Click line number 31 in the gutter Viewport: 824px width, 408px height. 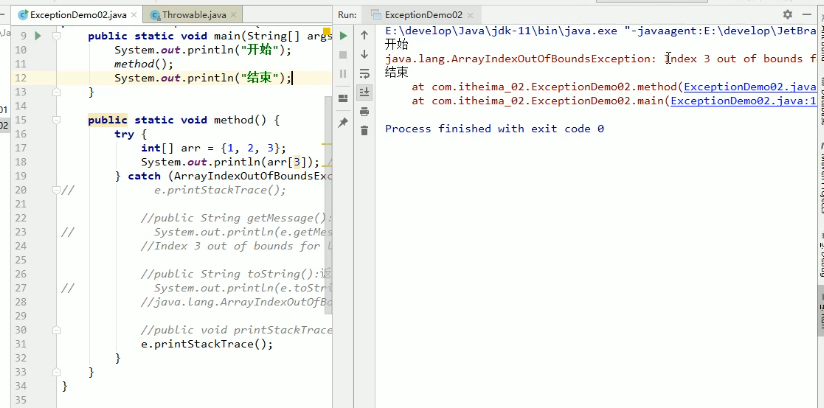(x=21, y=344)
